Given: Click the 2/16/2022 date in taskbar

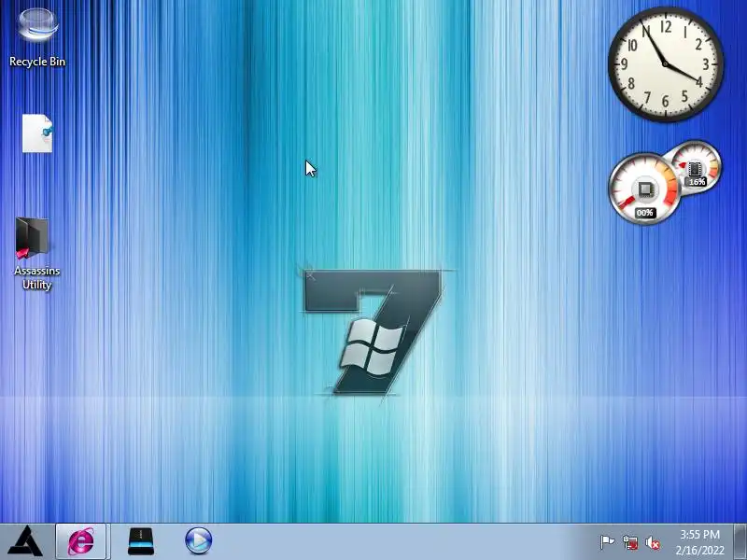Looking at the screenshot, I should click(x=699, y=550).
